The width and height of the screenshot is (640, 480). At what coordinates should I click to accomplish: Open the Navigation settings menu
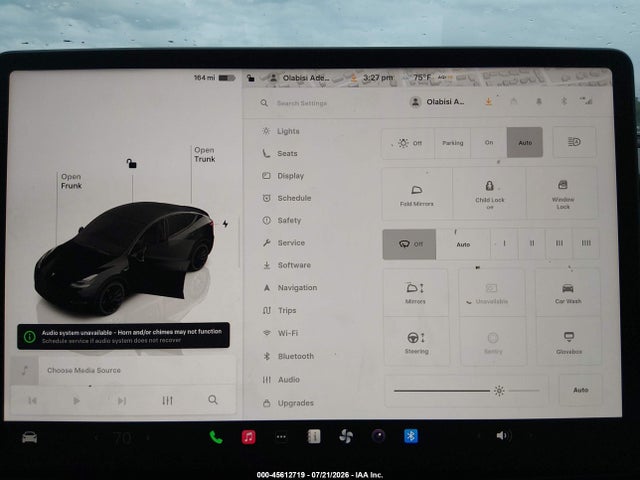click(x=290, y=288)
